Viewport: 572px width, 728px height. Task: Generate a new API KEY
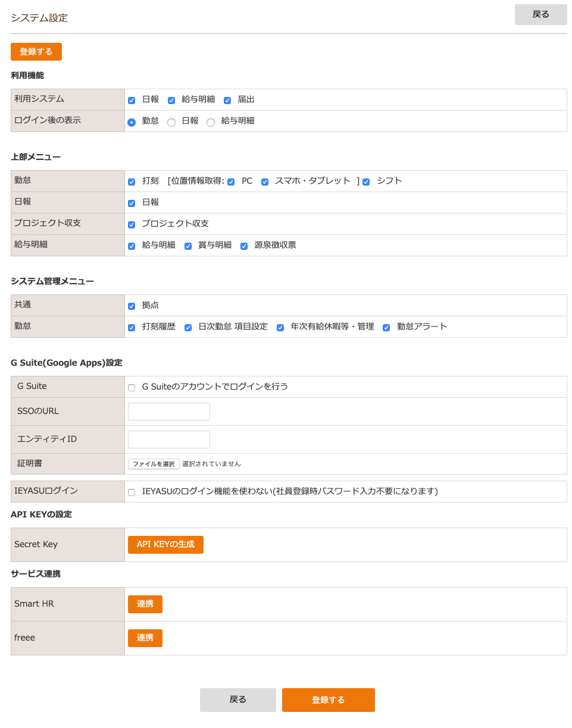[165, 544]
